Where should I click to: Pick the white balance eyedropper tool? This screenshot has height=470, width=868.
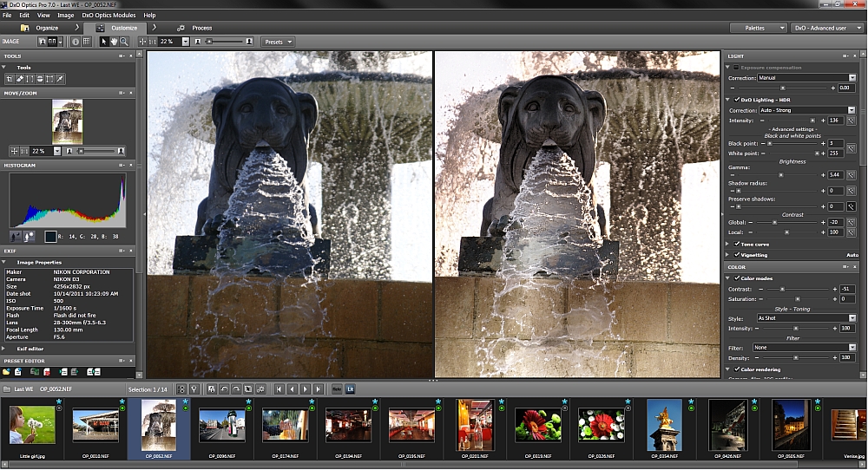pyautogui.click(x=61, y=79)
